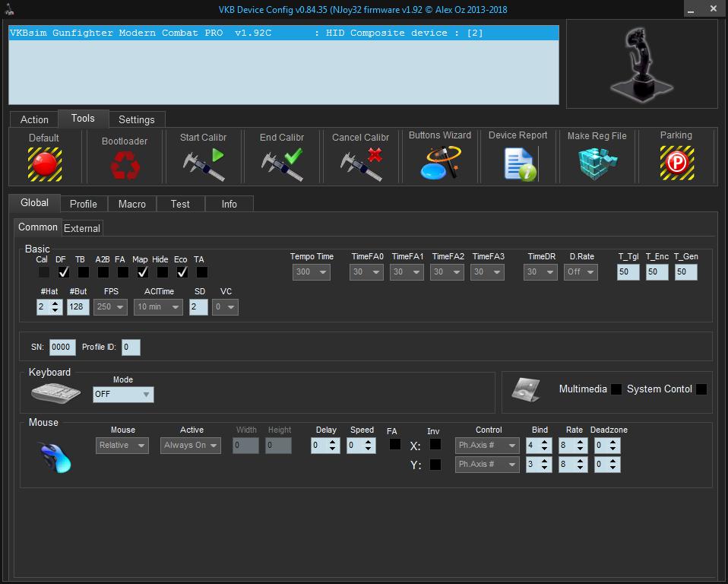The width and height of the screenshot is (728, 584).
Task: Open the ACITime dropdown
Action: (158, 306)
